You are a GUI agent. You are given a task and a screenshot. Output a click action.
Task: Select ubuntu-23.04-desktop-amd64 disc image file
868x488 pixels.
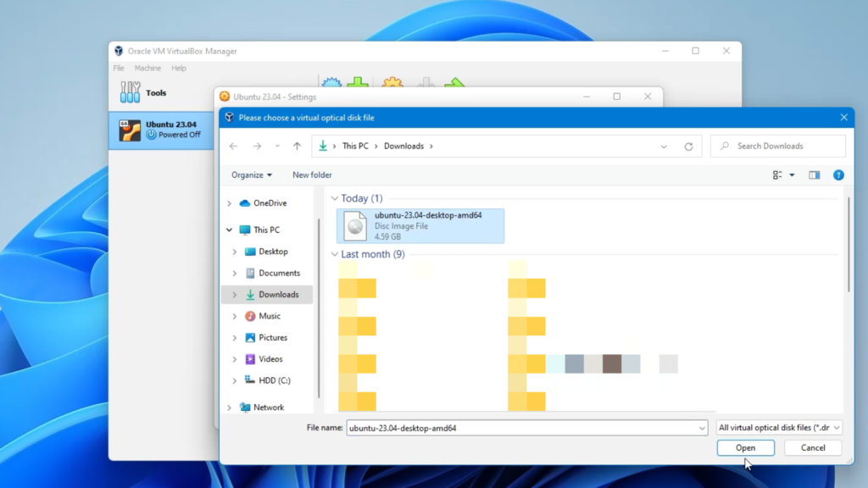click(x=420, y=225)
